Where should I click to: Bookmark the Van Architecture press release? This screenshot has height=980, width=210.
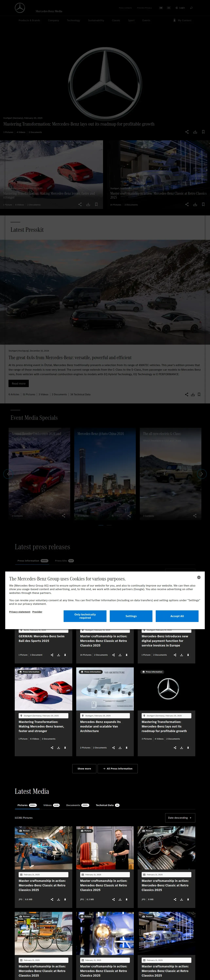[x=127, y=748]
